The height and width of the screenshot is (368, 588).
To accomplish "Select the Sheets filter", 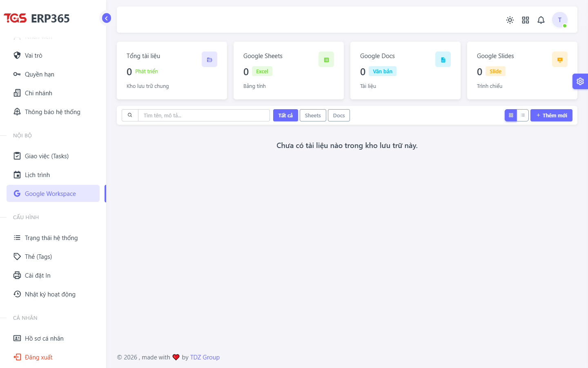I will tap(313, 115).
